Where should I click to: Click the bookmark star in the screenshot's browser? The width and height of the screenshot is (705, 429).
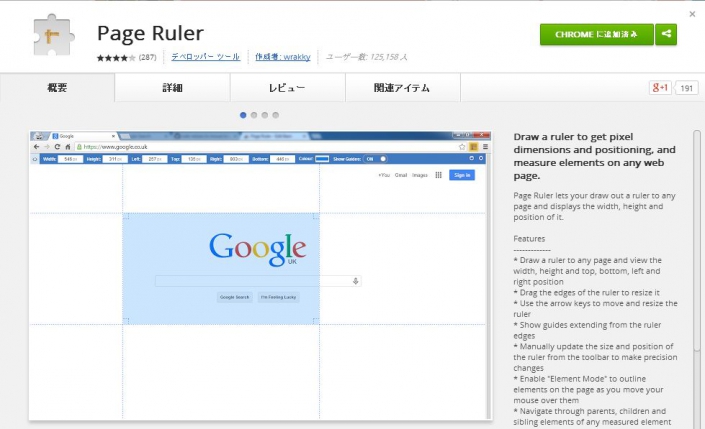coord(462,147)
